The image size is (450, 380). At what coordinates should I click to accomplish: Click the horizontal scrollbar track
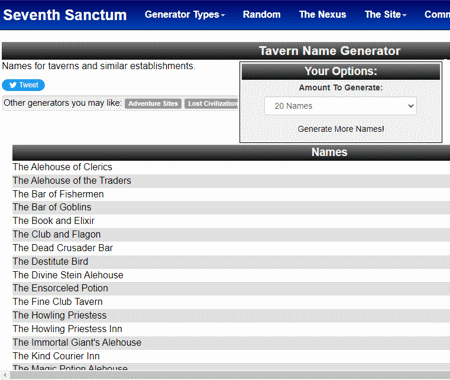[230, 375]
